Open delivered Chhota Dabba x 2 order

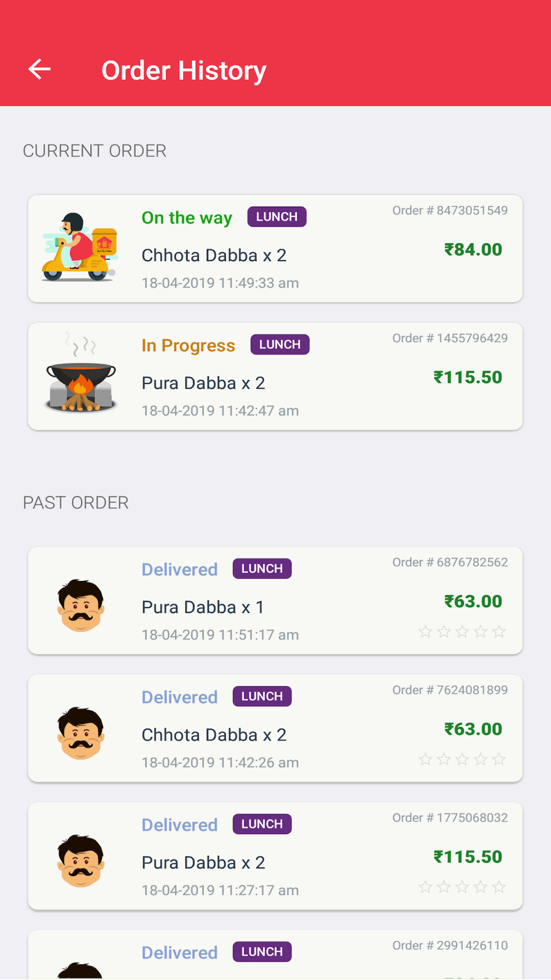point(275,728)
